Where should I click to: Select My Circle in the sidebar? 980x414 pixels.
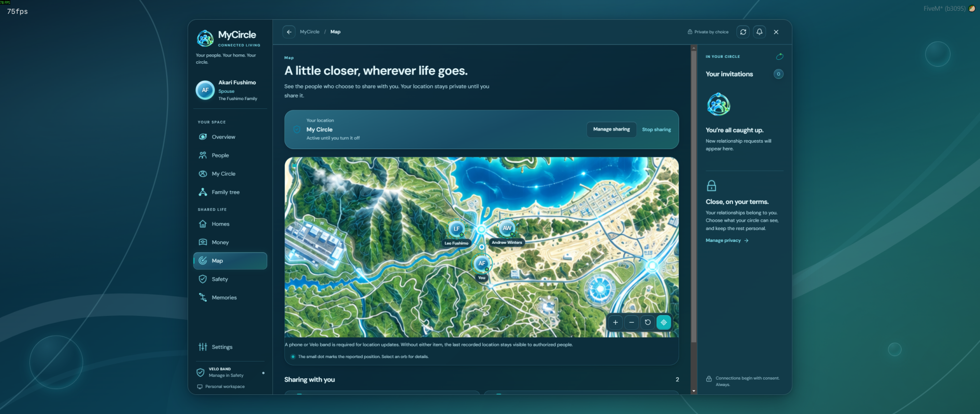(230, 174)
